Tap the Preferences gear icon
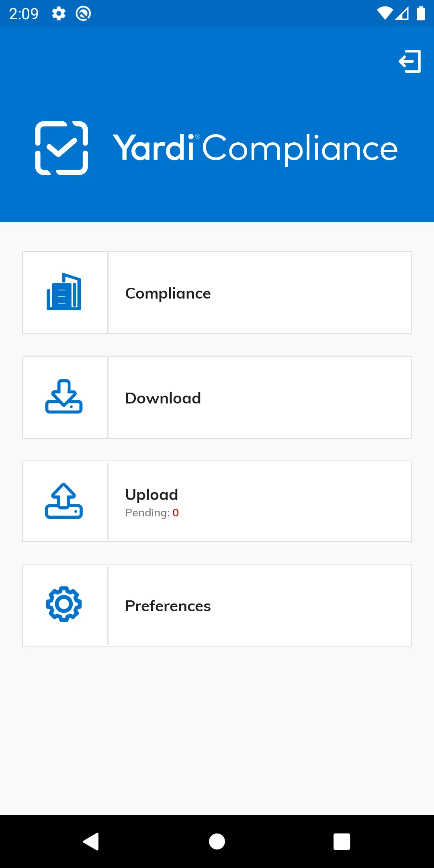Screen dimensions: 434x868 (x=64, y=604)
